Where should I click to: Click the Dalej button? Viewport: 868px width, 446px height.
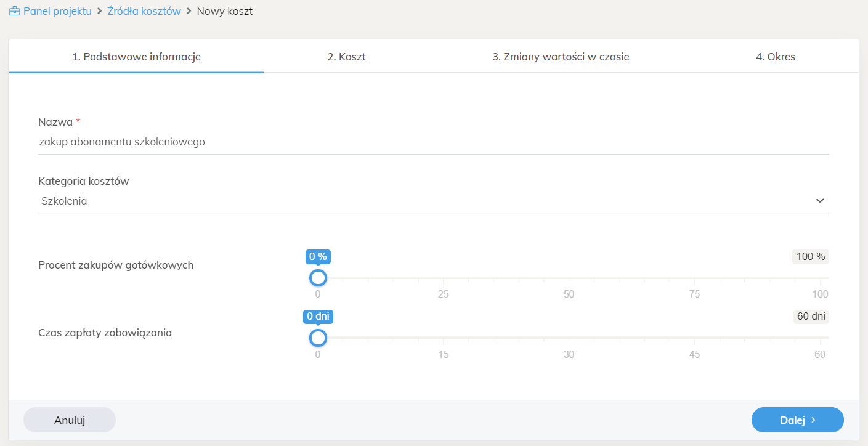pos(798,420)
